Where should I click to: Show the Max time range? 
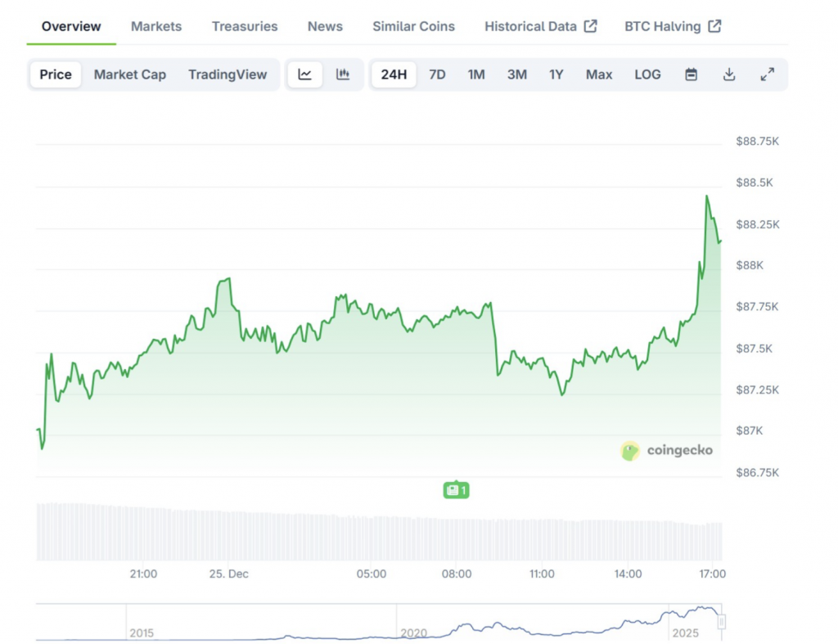coord(598,74)
